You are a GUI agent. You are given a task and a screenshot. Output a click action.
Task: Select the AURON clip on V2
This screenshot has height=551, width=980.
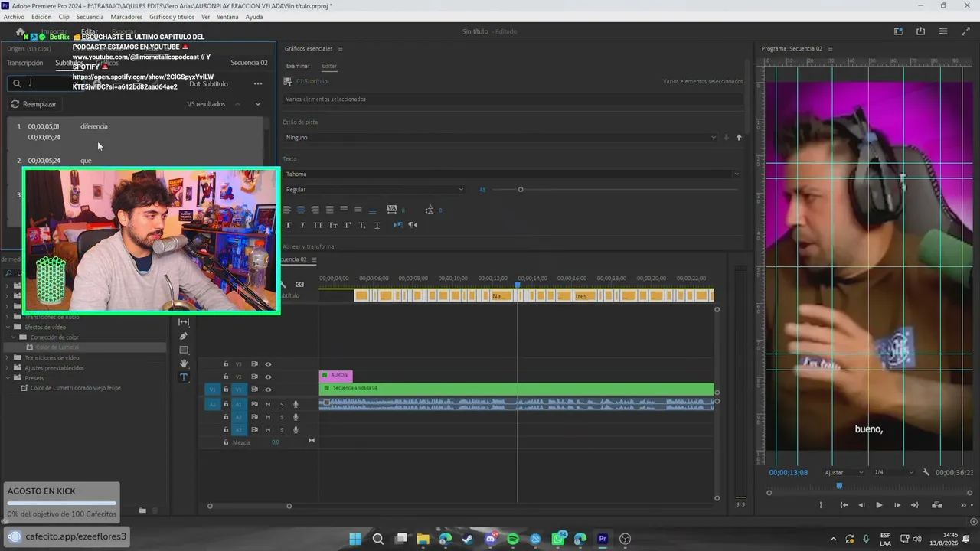coord(335,376)
